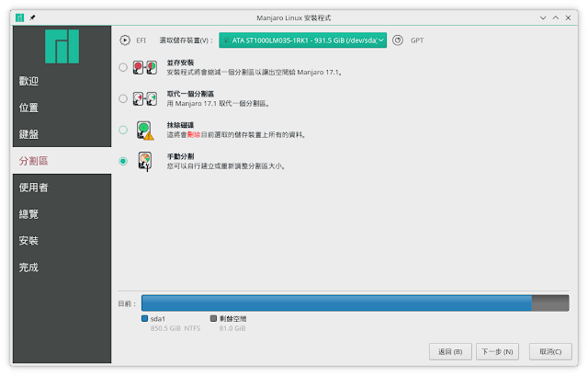Click the replace a partition disk icon

145,98
